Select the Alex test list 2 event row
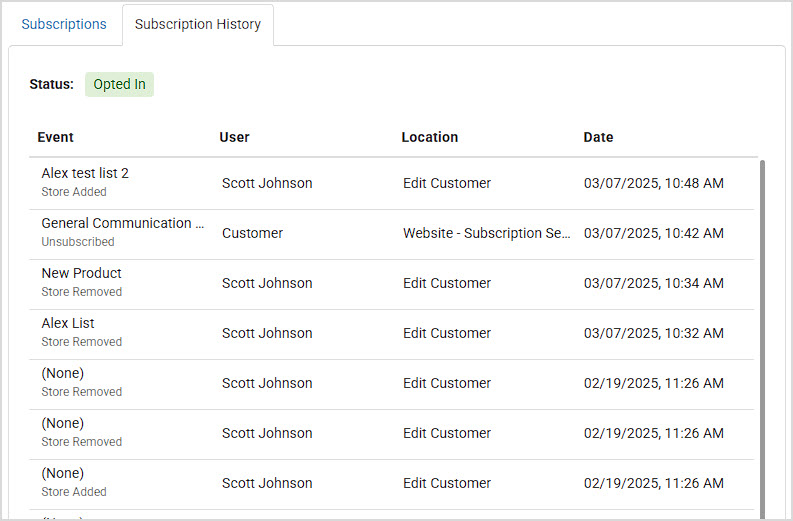The width and height of the screenshot is (793, 521). click(85, 181)
